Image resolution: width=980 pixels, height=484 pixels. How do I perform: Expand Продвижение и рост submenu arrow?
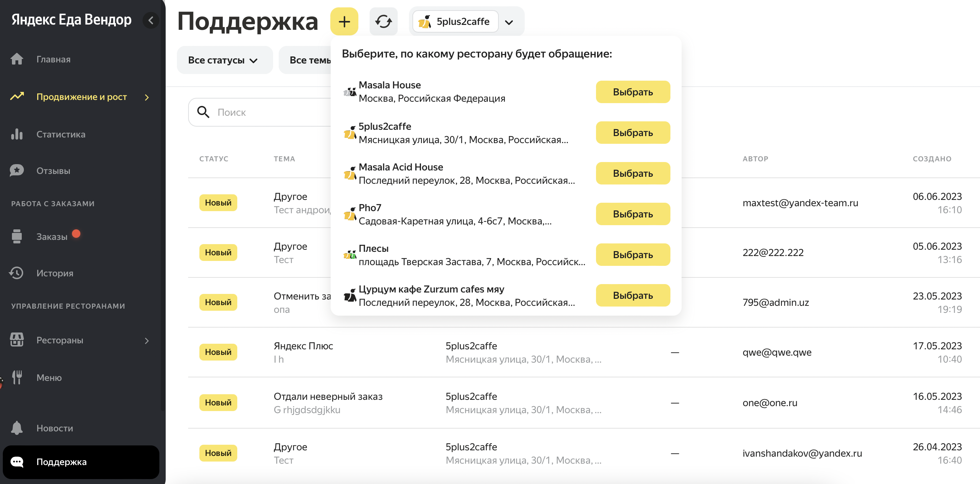(147, 98)
